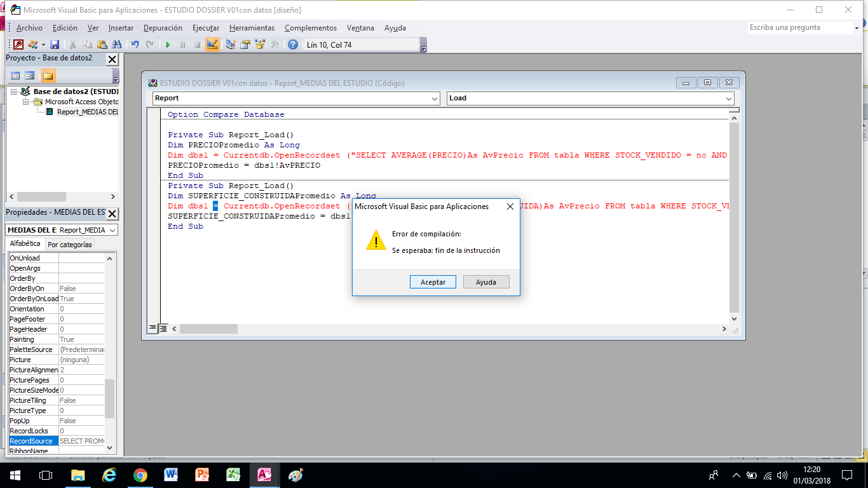The width and height of the screenshot is (868, 488).
Task: Click the code window horizontal scroll right arrow
Action: tap(724, 329)
